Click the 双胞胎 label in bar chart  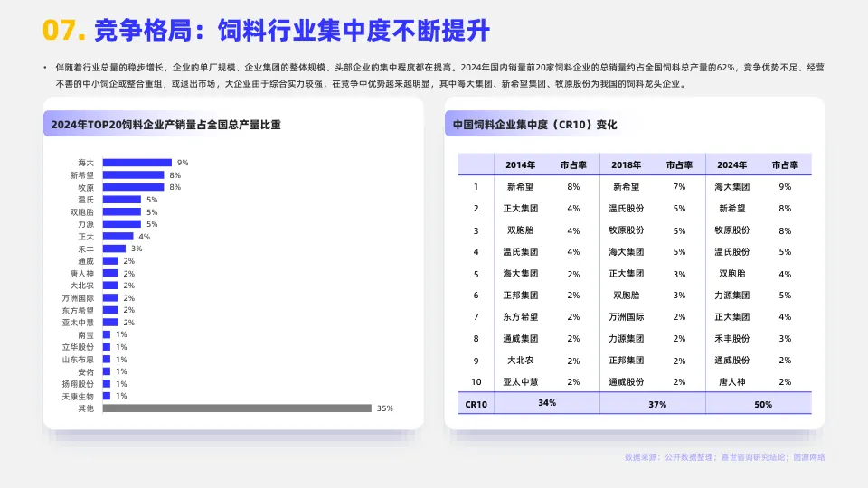pos(82,211)
